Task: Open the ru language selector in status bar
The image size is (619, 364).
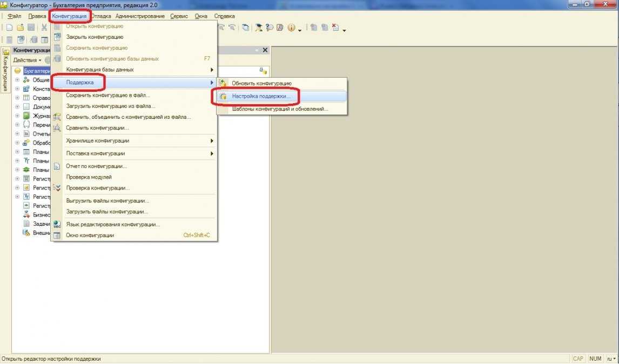Action: [611, 359]
